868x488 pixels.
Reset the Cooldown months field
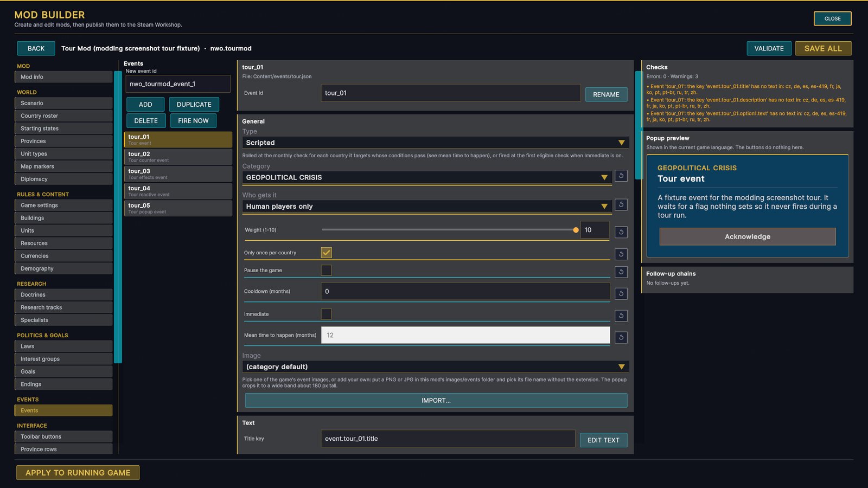coord(621,293)
